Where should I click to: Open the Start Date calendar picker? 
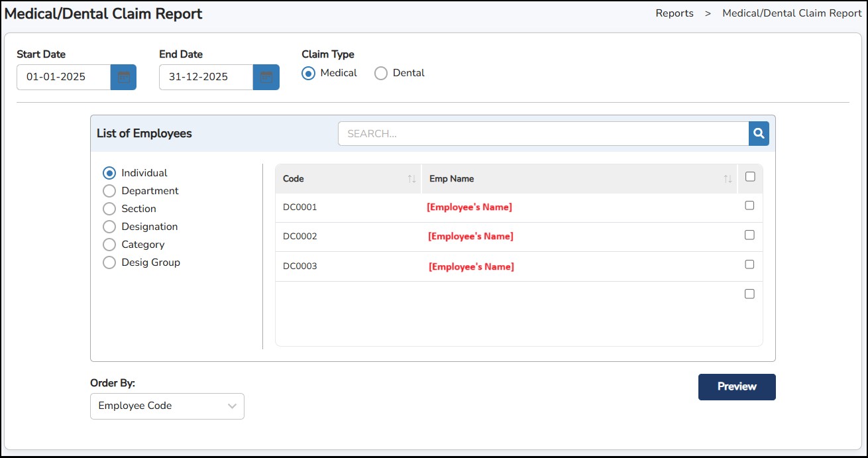[123, 77]
